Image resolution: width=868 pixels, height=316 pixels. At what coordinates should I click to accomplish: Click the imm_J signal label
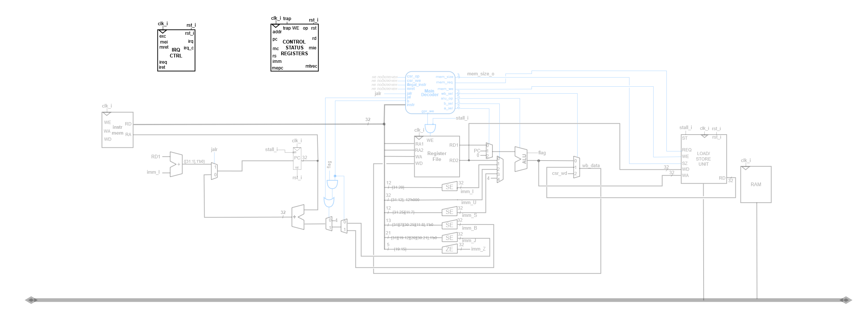click(469, 241)
